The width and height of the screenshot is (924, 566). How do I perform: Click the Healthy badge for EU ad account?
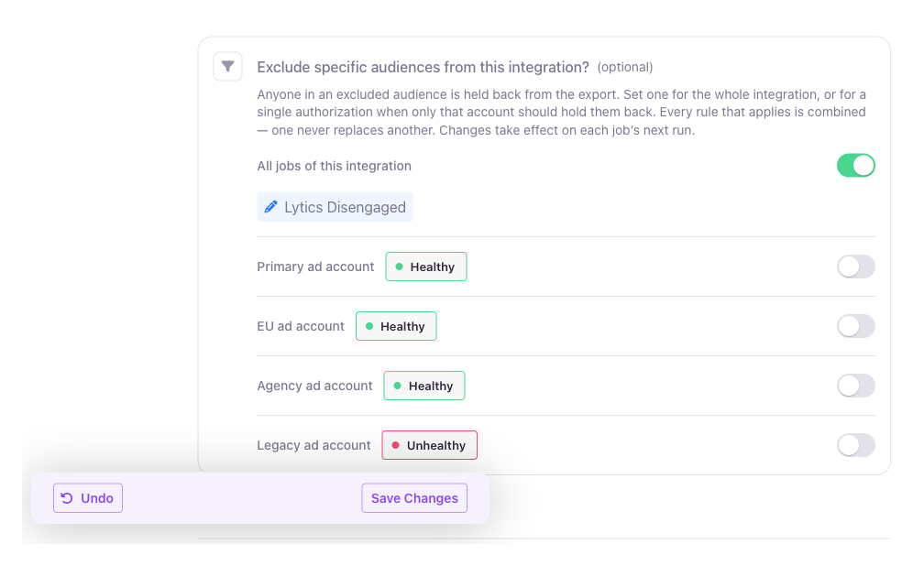pyautogui.click(x=396, y=326)
